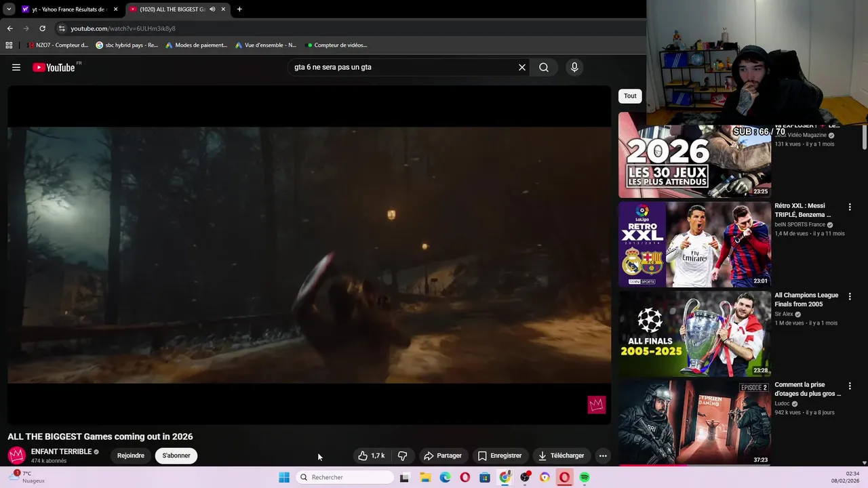Play the 2026 Les 30 Jeux thumbnail
Viewport: 868px width, 488px height.
pos(694,160)
